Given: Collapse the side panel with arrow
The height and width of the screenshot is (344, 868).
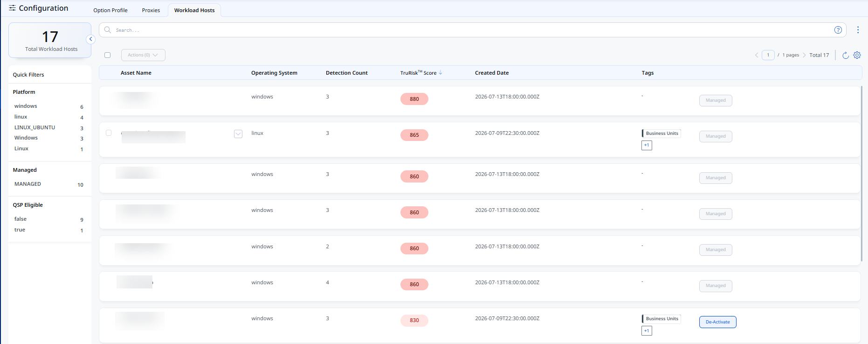Looking at the screenshot, I should click(91, 39).
